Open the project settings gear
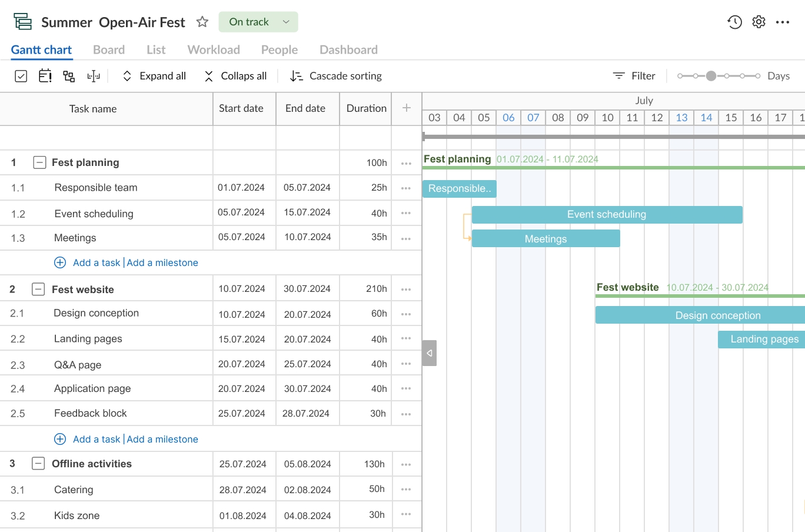 (x=759, y=21)
